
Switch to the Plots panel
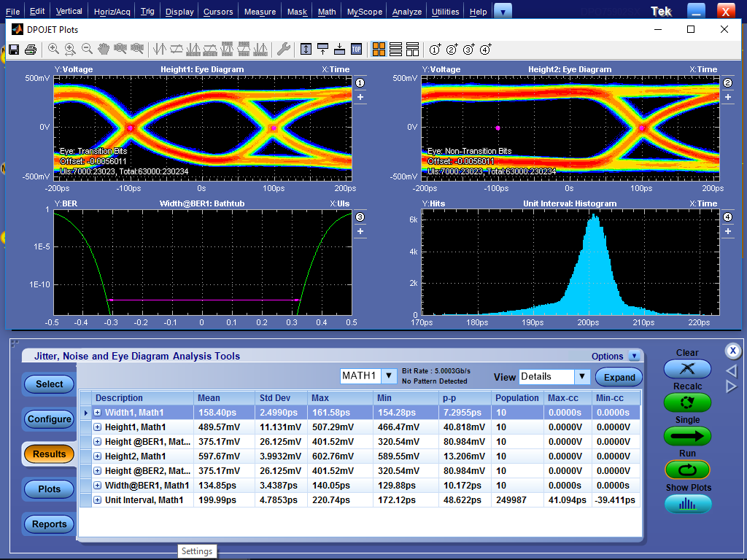49,489
